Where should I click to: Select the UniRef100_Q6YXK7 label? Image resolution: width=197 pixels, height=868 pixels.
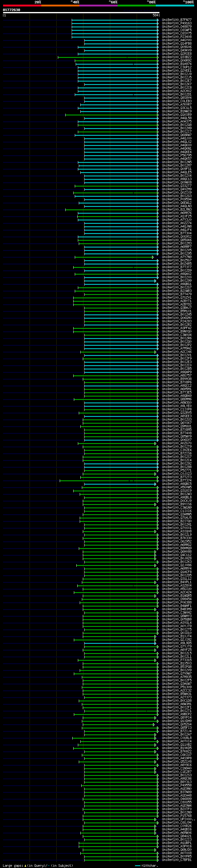tap(176, 423)
